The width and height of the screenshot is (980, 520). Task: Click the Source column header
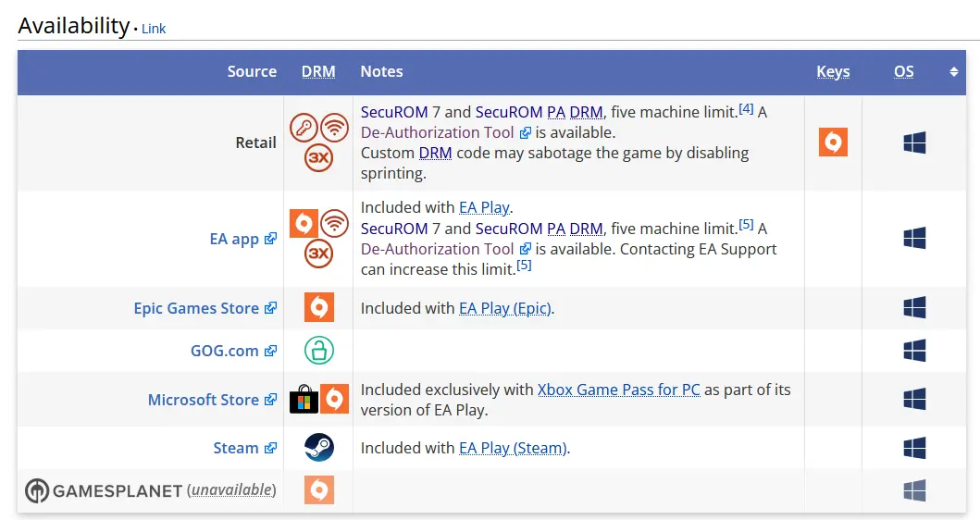[x=252, y=71]
